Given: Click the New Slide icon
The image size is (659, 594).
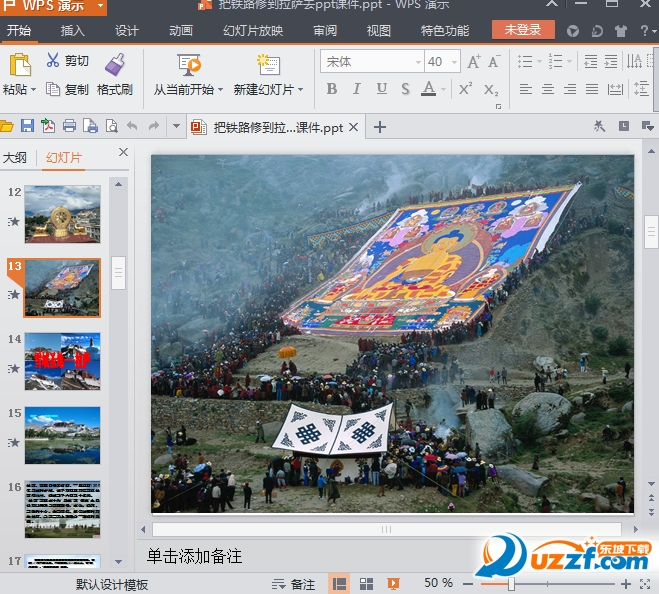Looking at the screenshot, I should (x=268, y=64).
